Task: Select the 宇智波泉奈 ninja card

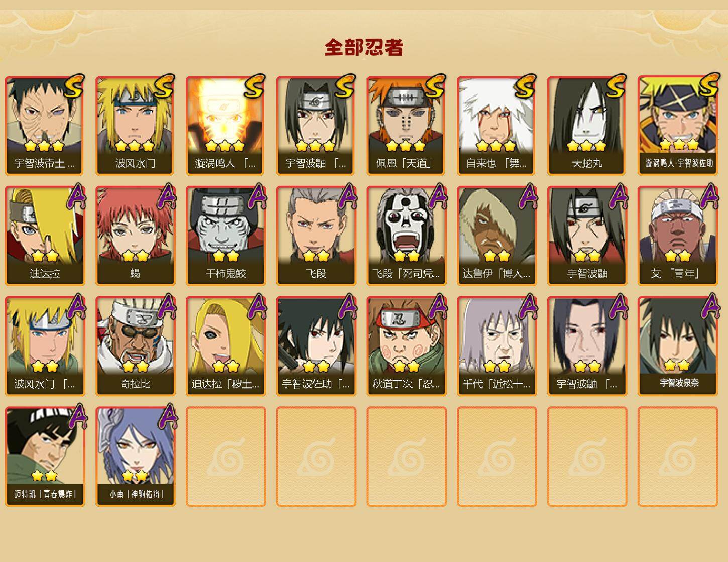Action: click(677, 346)
